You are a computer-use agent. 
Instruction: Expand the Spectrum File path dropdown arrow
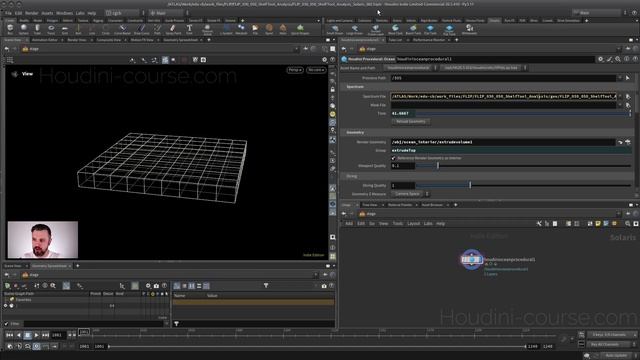(x=620, y=97)
